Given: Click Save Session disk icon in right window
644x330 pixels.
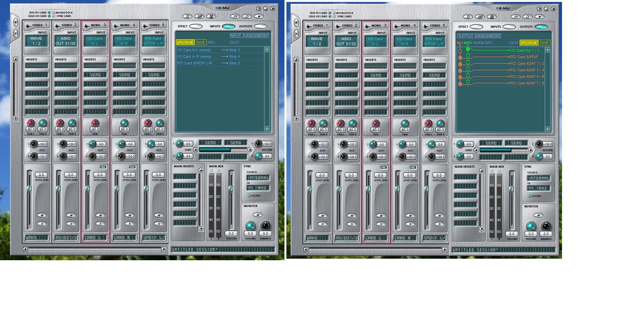Looking at the screenshot, I should pos(492,17).
